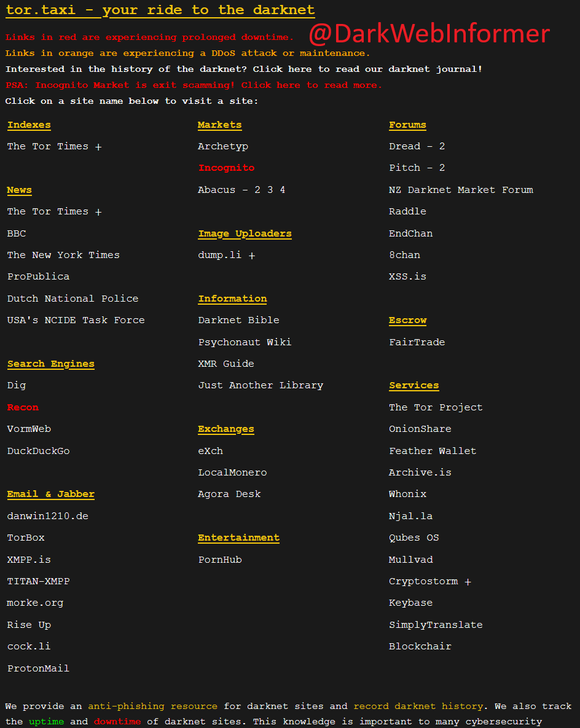Open the DuckDuckGo link
The image size is (580, 728).
pos(38,451)
